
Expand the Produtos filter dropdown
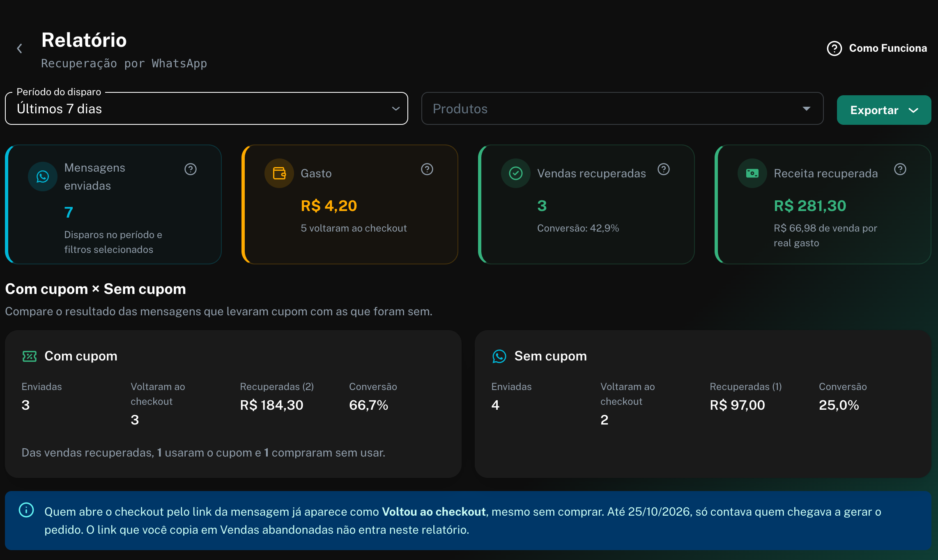coord(622,109)
